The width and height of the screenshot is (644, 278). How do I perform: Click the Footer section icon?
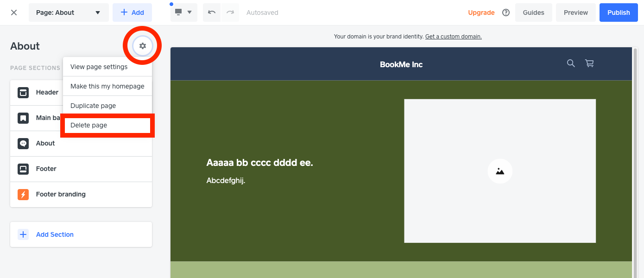(23, 169)
